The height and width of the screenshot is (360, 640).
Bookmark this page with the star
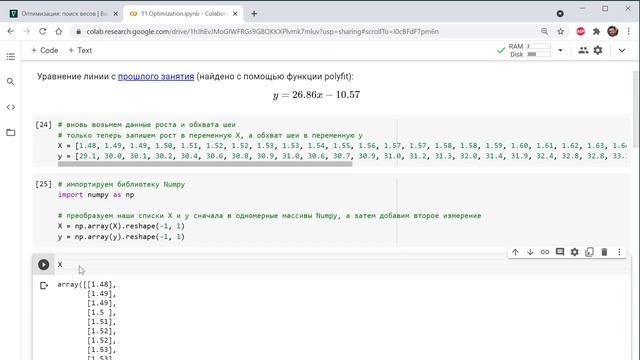click(561, 31)
